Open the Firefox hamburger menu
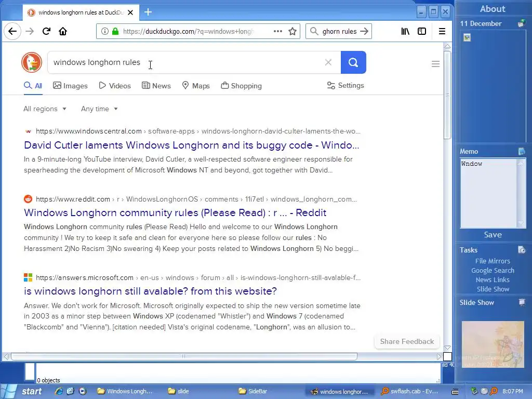The width and height of the screenshot is (532, 399). click(x=442, y=31)
